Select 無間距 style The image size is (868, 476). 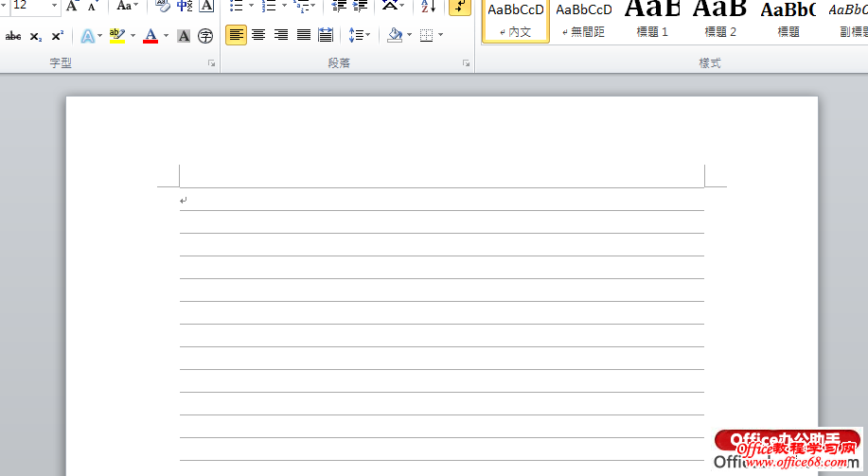click(583, 21)
